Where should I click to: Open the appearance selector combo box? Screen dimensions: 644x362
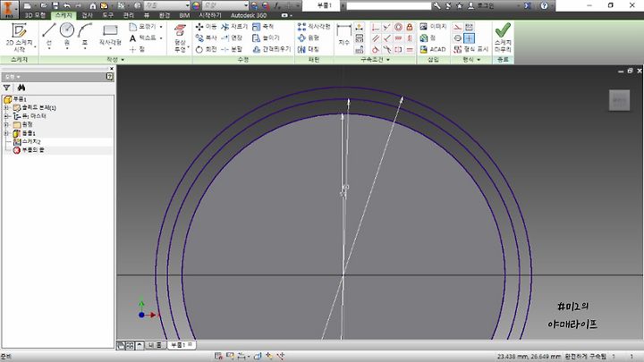(x=225, y=5)
